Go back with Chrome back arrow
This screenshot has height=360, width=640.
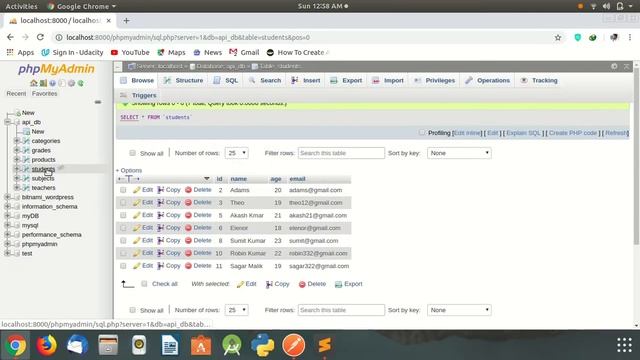click(10, 37)
